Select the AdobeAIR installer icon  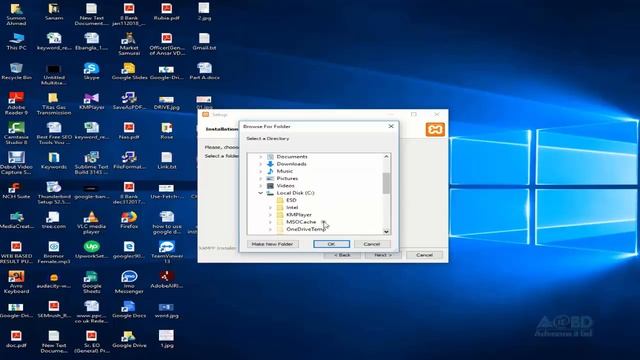tap(167, 280)
